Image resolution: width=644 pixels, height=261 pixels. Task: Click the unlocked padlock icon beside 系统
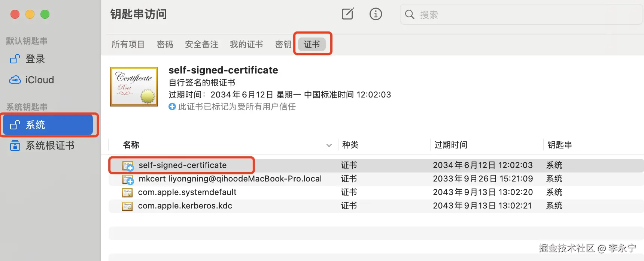(15, 124)
